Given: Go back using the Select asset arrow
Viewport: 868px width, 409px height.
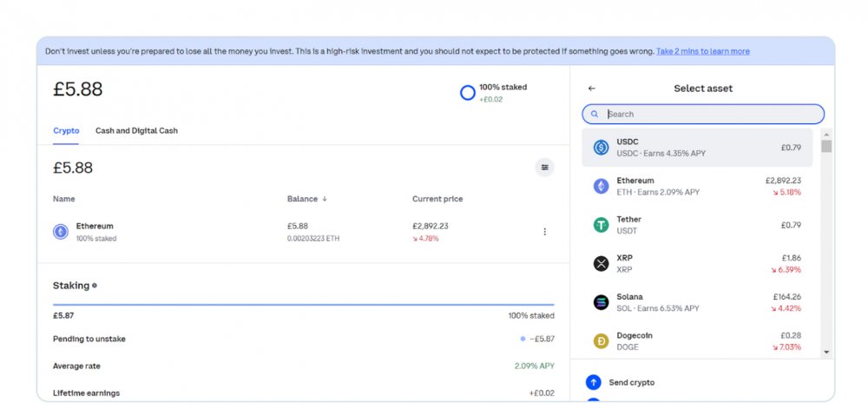Looking at the screenshot, I should tap(591, 89).
